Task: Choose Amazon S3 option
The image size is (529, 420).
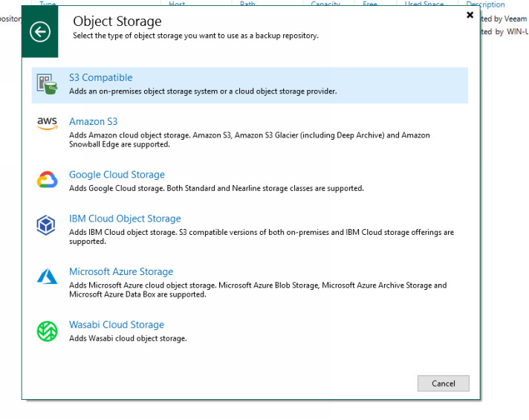Action: pos(93,121)
